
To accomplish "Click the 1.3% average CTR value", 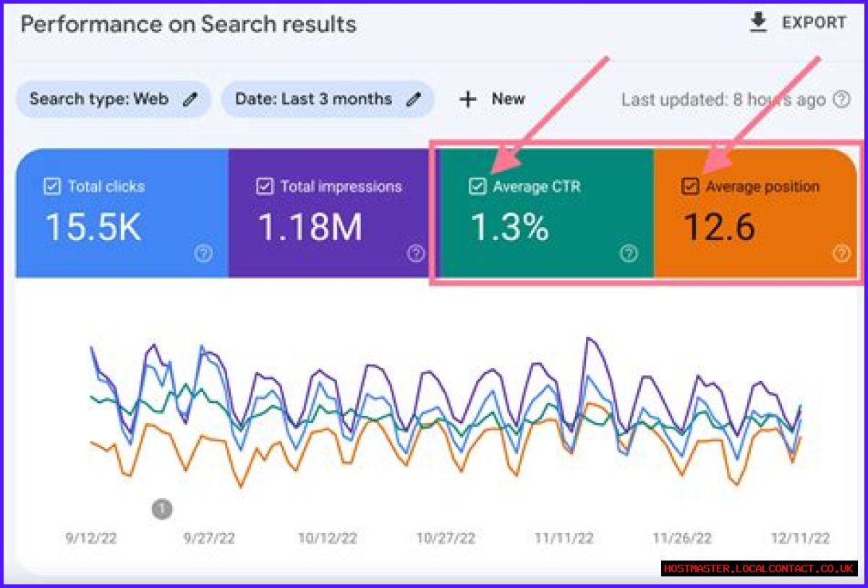I will click(509, 228).
